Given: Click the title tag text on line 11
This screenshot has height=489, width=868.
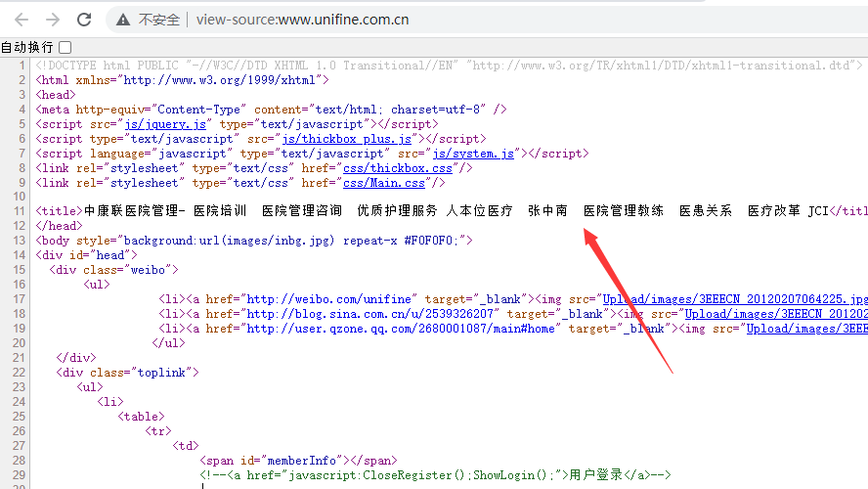Looking at the screenshot, I should (x=59, y=211).
